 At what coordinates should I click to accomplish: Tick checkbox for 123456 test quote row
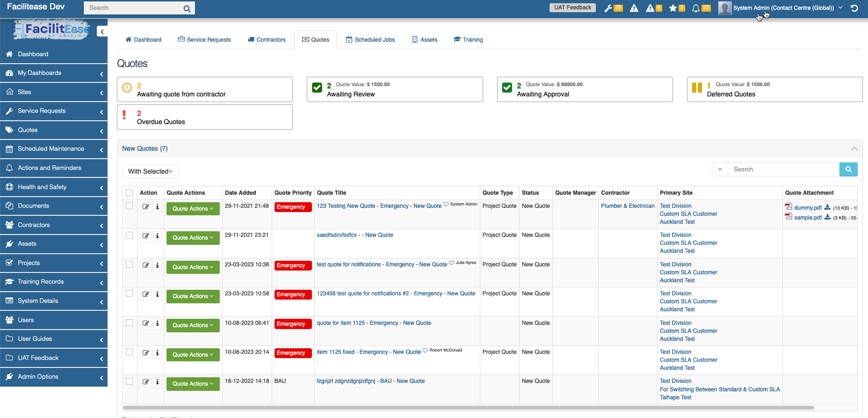[130, 293]
